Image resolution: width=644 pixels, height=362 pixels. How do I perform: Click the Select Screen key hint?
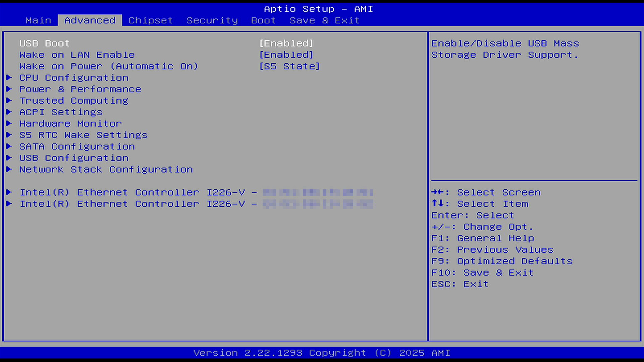(x=486, y=192)
